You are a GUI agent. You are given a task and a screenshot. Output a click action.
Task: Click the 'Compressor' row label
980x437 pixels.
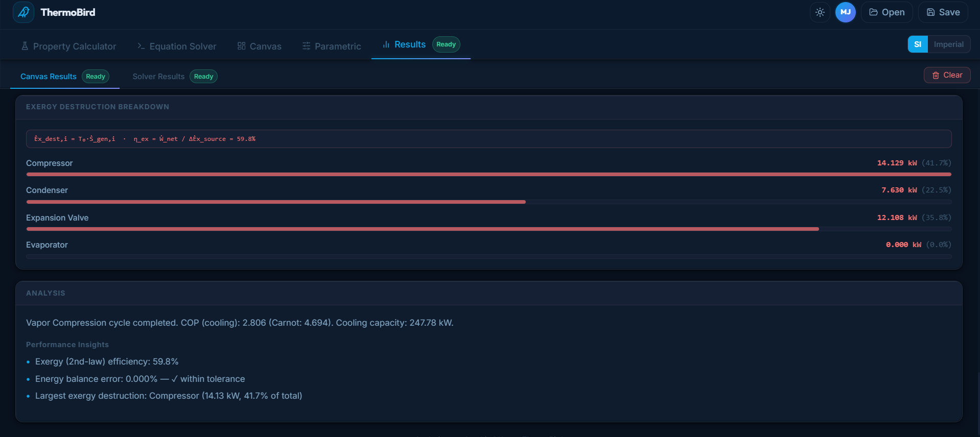pyautogui.click(x=50, y=163)
